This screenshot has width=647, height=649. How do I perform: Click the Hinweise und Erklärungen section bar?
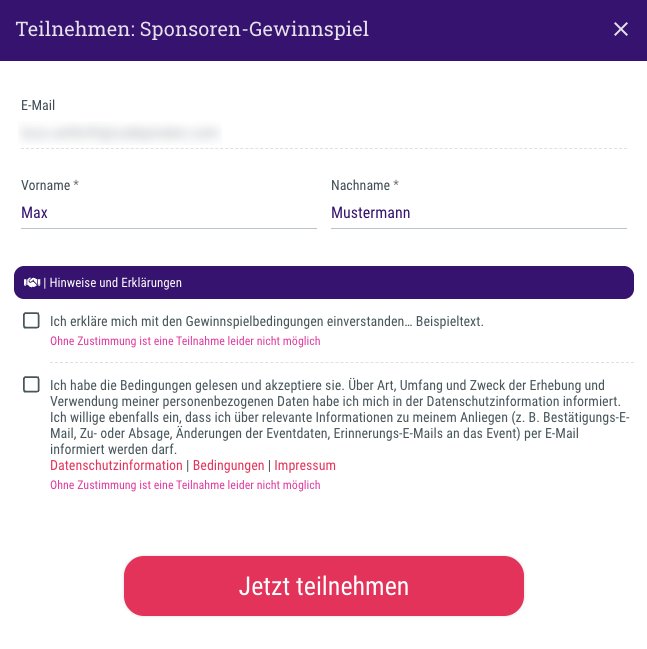point(324,283)
